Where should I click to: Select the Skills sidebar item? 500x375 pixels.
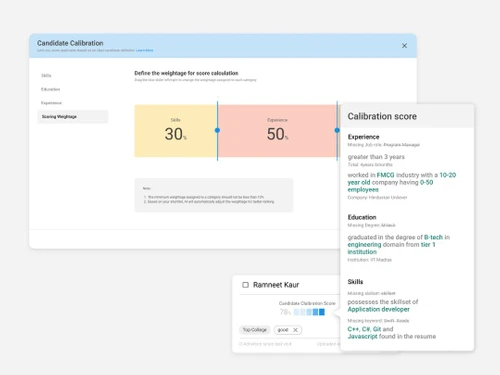point(46,76)
